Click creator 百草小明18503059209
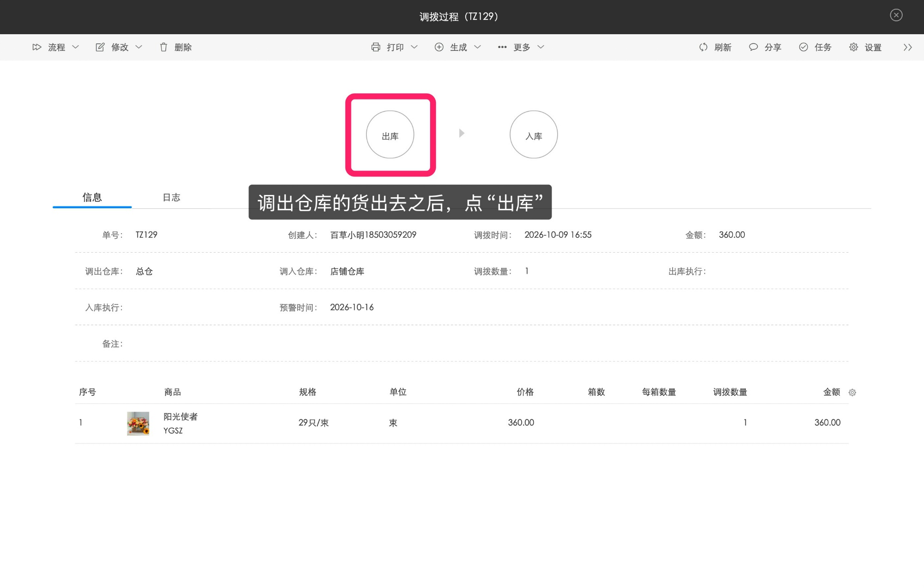The width and height of the screenshot is (924, 588). click(373, 235)
